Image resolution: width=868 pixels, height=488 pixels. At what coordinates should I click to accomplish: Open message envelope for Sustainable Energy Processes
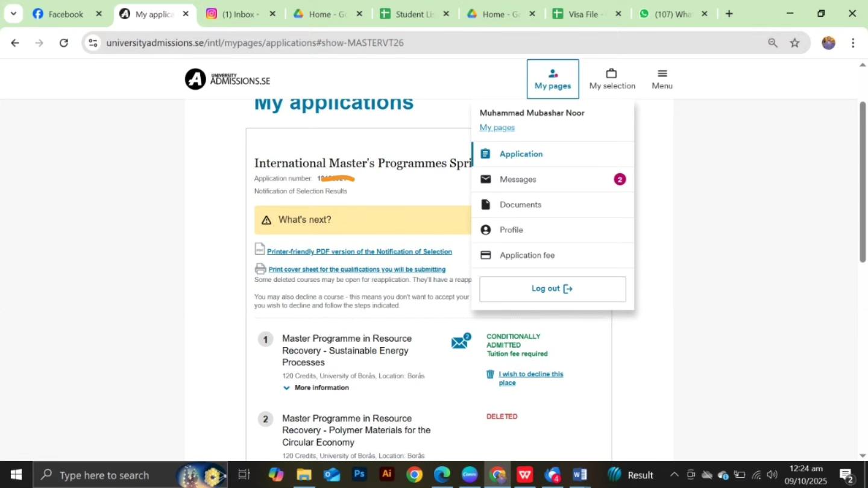(461, 342)
